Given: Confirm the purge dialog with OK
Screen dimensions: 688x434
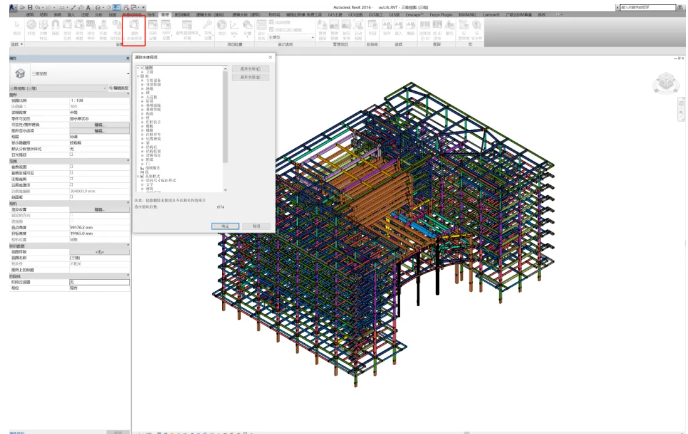Looking at the screenshot, I should [x=225, y=226].
